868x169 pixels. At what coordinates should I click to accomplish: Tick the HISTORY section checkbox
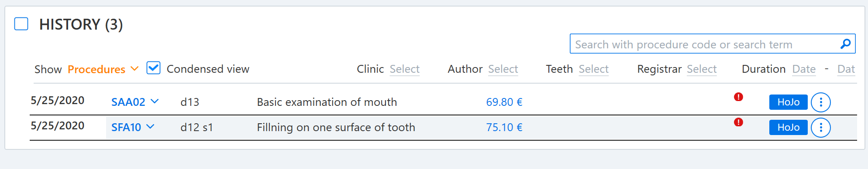click(21, 24)
